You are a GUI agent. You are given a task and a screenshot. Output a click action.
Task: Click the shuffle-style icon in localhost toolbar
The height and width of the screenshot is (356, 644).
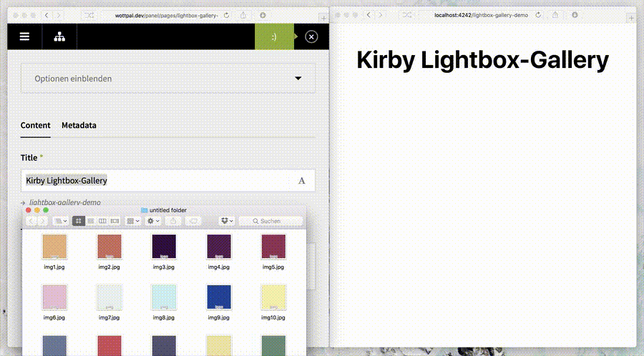pyautogui.click(x=406, y=15)
